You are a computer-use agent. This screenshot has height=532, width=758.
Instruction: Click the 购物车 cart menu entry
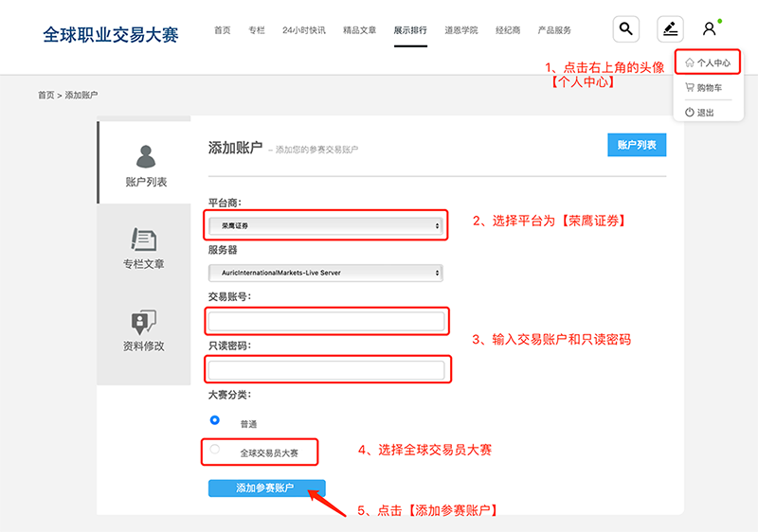[x=709, y=88]
